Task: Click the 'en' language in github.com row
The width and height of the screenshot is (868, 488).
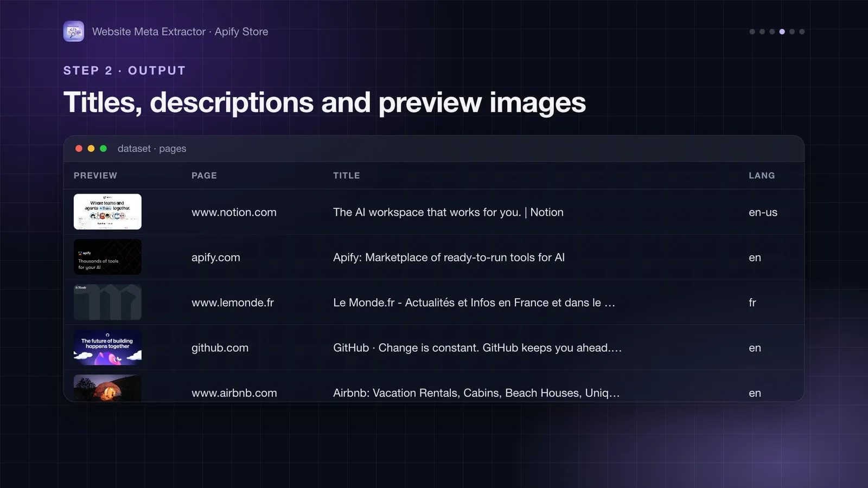Action: [755, 348]
